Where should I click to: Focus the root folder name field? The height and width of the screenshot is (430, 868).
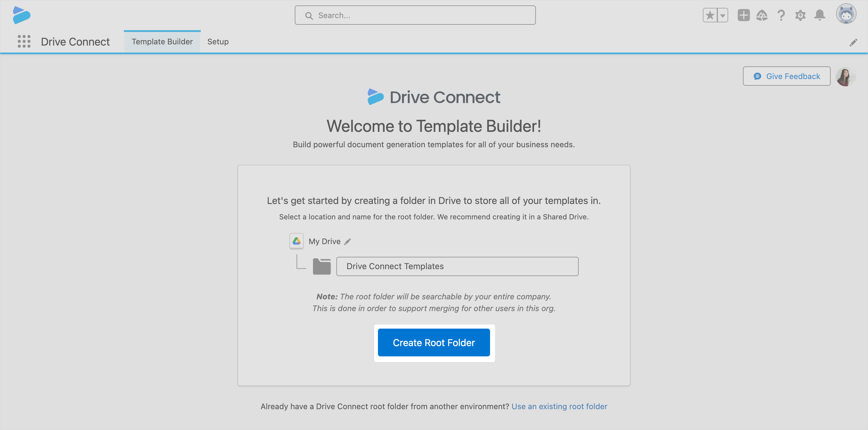pos(457,266)
